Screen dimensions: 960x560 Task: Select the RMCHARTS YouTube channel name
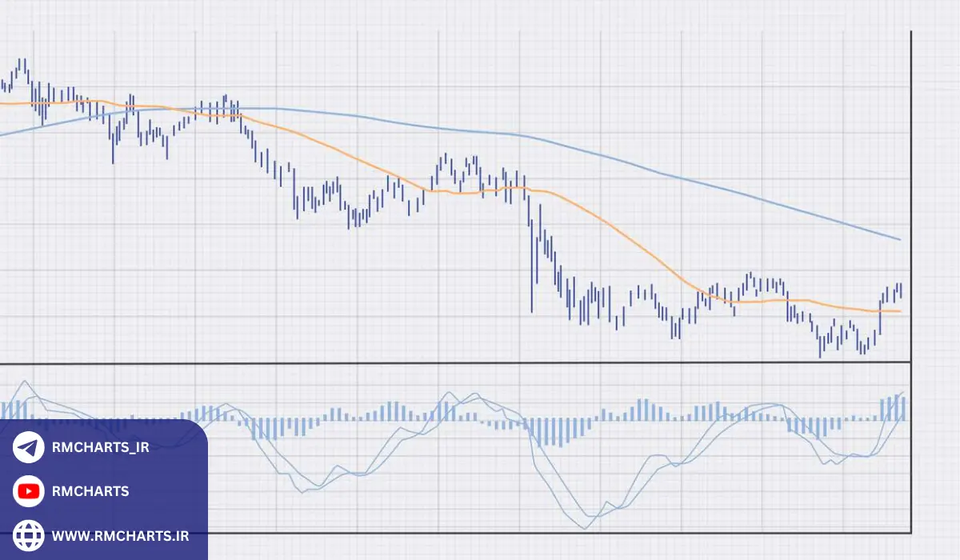coord(90,491)
